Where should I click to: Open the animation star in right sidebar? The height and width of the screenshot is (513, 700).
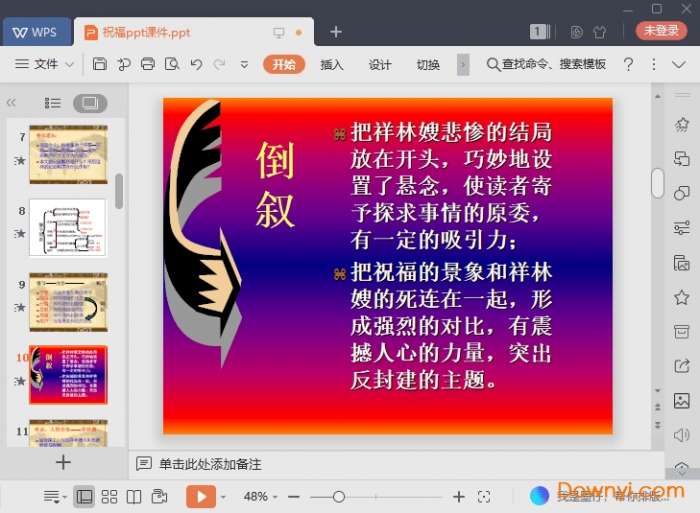pos(682,125)
